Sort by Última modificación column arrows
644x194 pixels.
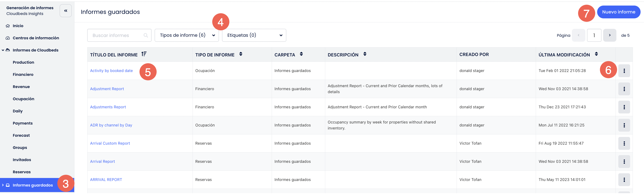coord(596,54)
